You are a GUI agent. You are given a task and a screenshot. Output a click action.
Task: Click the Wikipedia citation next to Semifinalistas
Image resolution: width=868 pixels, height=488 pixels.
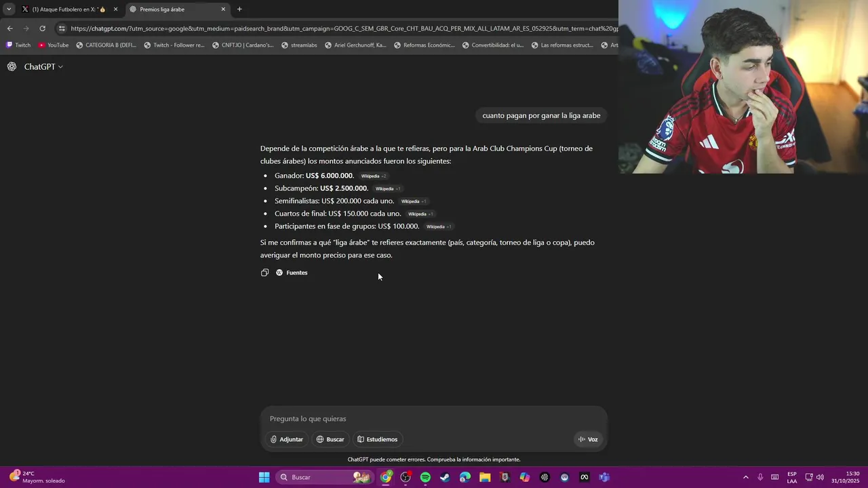point(414,201)
